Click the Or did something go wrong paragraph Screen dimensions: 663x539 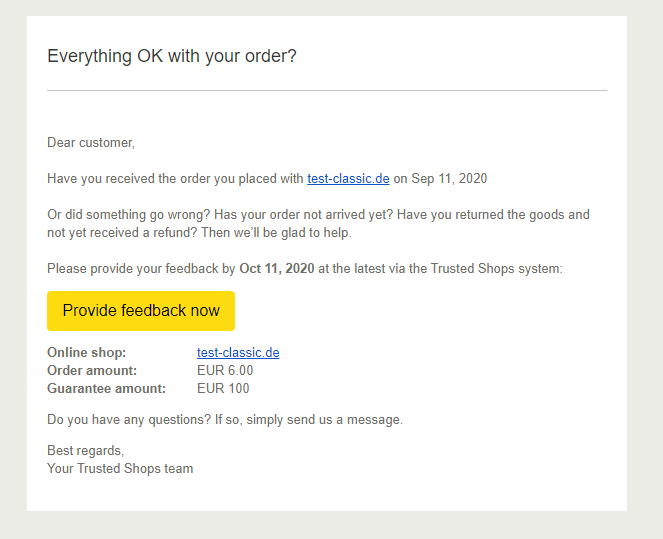click(318, 224)
